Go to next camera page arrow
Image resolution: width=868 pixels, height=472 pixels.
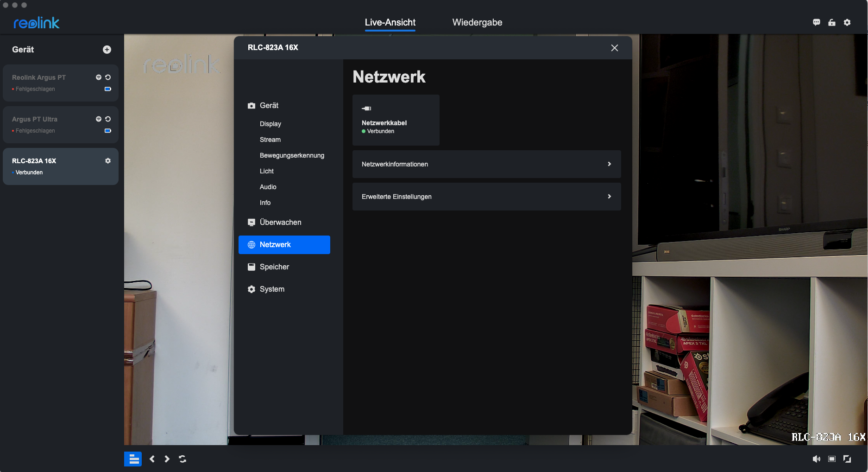(x=167, y=459)
